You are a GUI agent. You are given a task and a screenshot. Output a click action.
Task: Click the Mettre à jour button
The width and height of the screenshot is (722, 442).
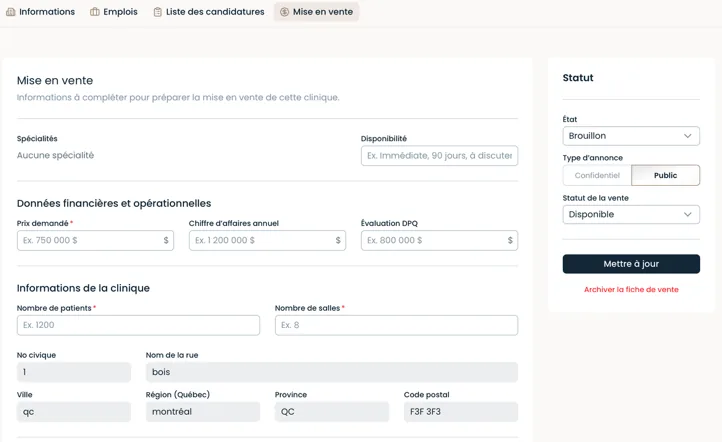[x=631, y=264]
